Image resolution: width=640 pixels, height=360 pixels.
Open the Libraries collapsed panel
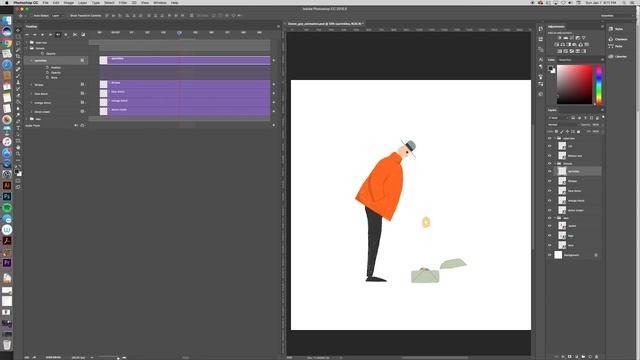(x=618, y=56)
